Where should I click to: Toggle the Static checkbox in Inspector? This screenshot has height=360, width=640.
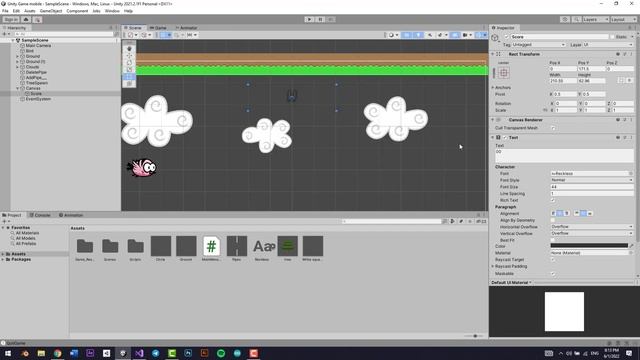click(x=612, y=37)
